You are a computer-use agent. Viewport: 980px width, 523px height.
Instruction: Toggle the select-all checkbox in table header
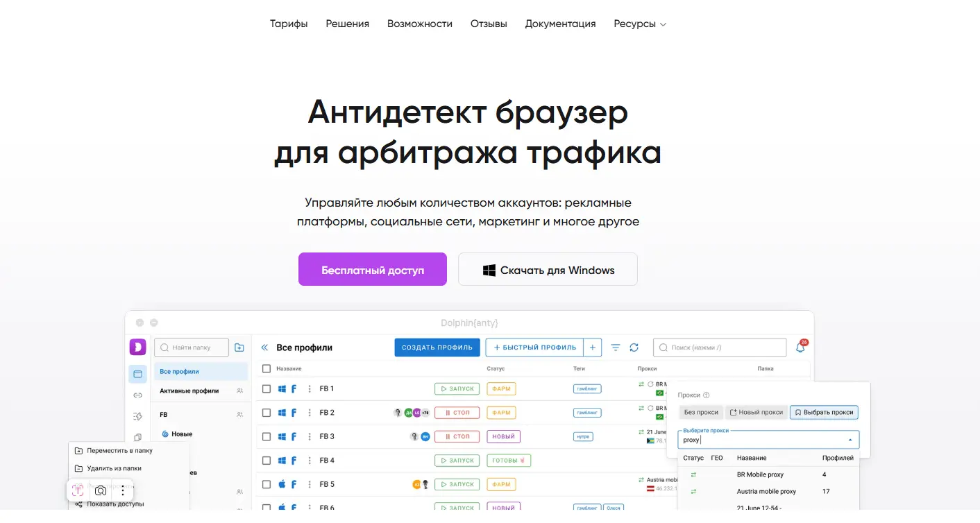coord(267,368)
